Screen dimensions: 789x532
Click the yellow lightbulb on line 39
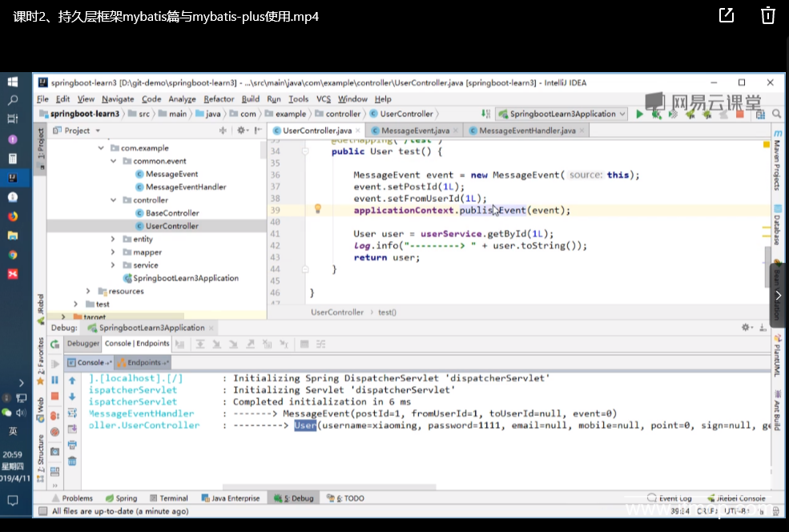(317, 209)
